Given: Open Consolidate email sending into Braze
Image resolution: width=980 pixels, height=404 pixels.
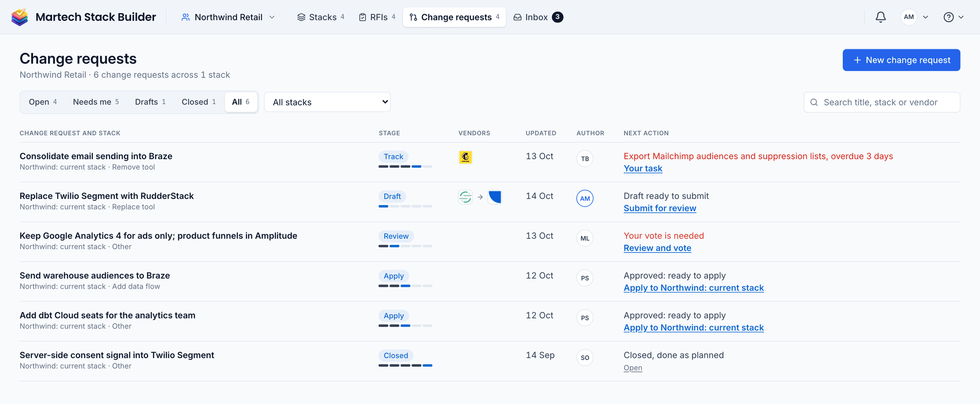Looking at the screenshot, I should pyautogui.click(x=96, y=156).
